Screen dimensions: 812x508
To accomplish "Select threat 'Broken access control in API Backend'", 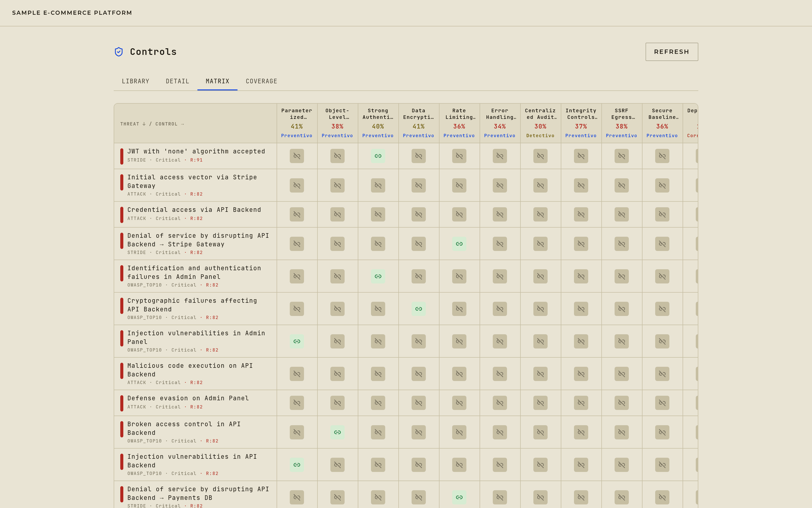I will (x=195, y=432).
